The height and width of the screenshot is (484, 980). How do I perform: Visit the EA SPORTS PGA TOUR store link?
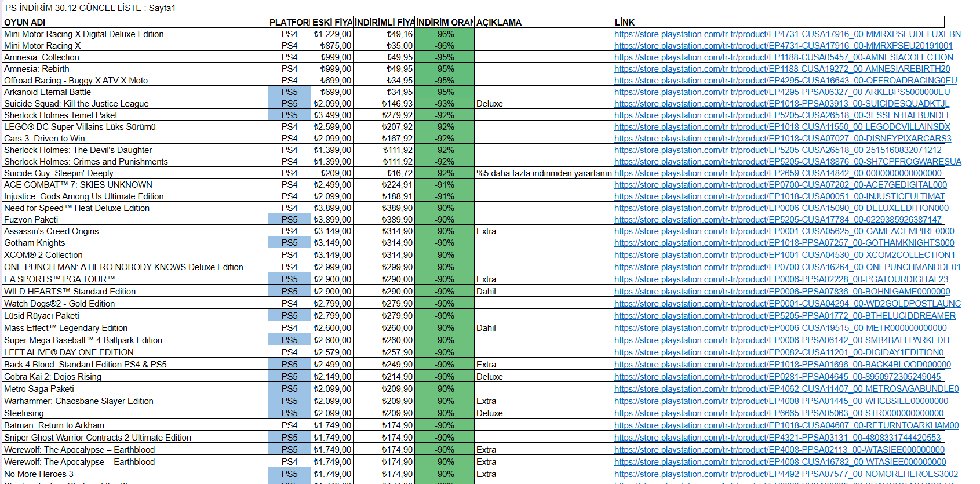tap(781, 279)
